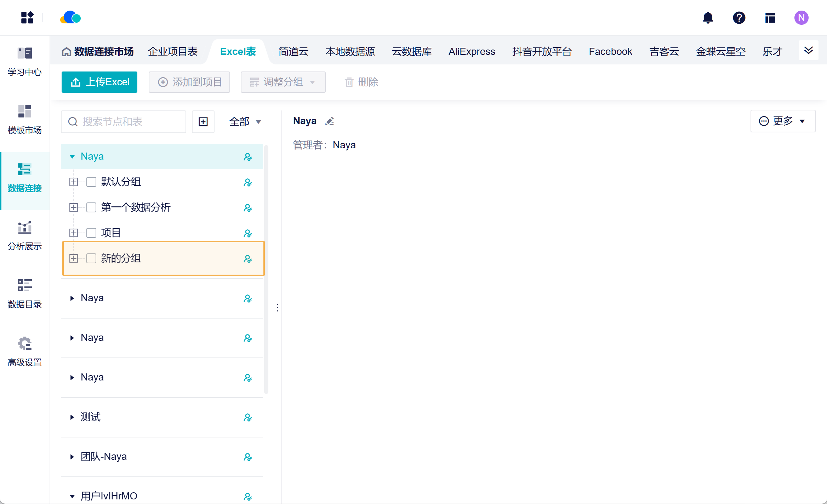
Task: Switch to the 简道云 tab
Action: 293,52
